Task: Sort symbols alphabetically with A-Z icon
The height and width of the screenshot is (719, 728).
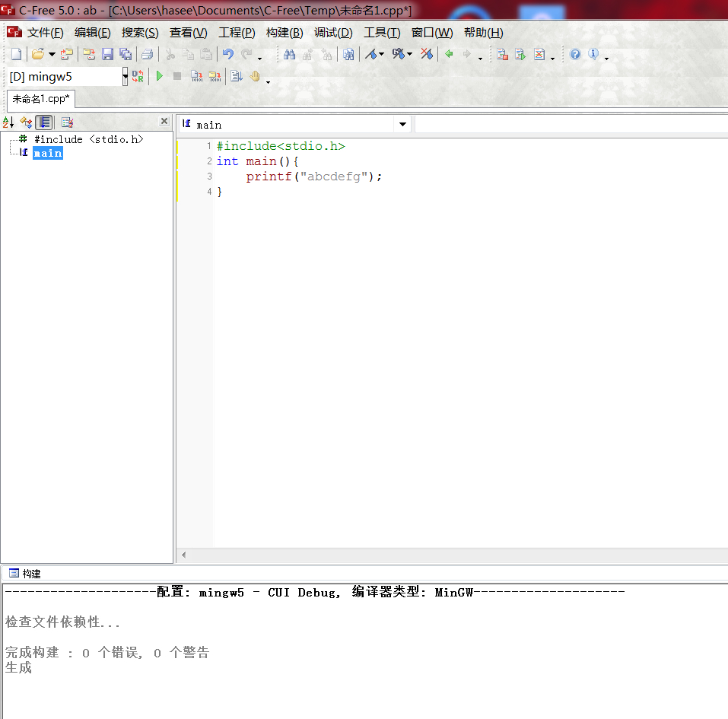Action: (x=8, y=122)
